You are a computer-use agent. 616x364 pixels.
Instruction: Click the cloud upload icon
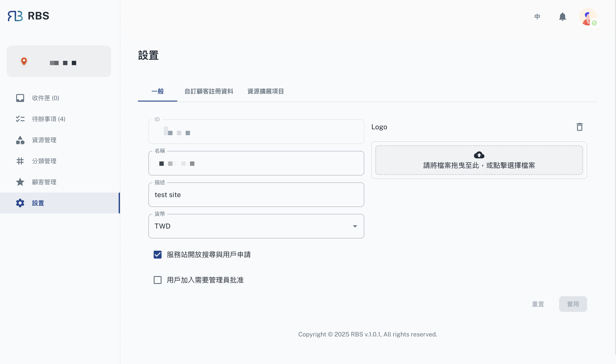[x=479, y=155]
